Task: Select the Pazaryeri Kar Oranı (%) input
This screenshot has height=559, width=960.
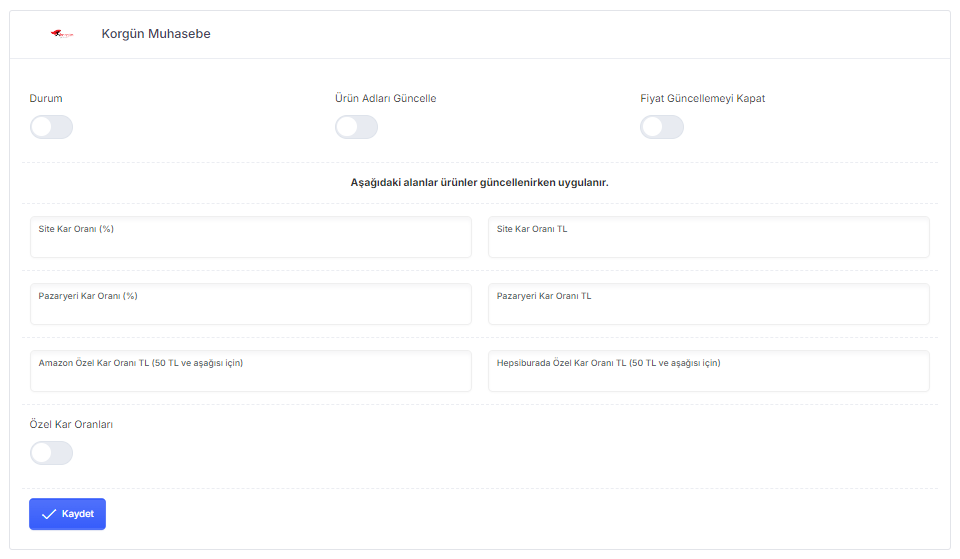Action: coord(251,304)
